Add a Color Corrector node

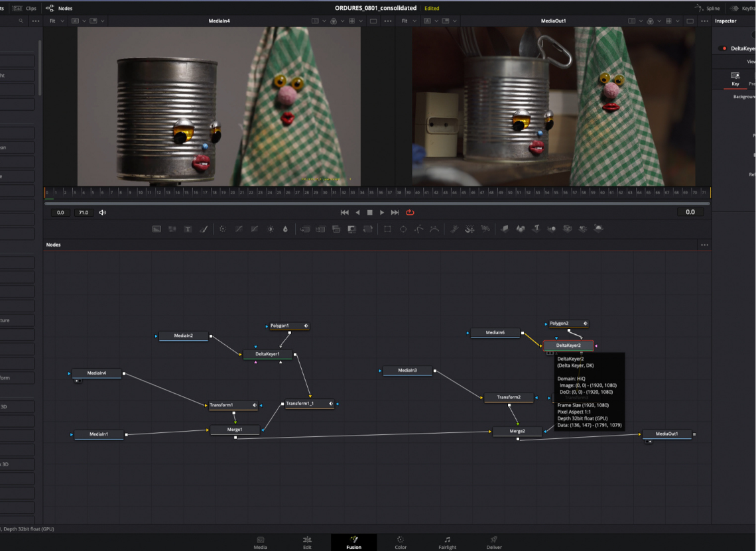click(x=223, y=229)
